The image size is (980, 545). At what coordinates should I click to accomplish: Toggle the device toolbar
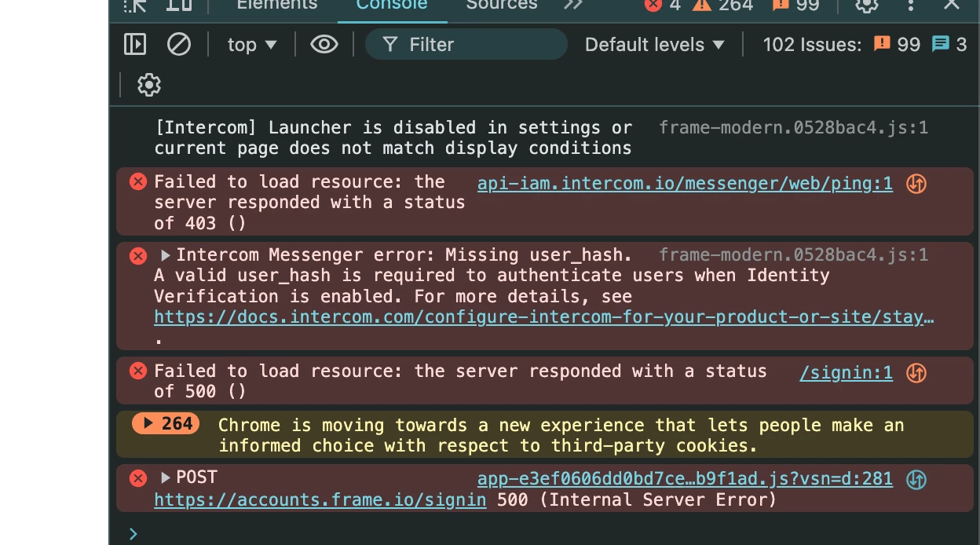(x=179, y=5)
